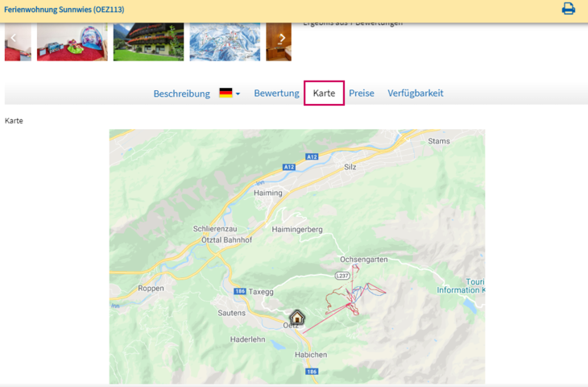
Task: Open the ski area map thumbnail
Action: pyautogui.click(x=225, y=41)
